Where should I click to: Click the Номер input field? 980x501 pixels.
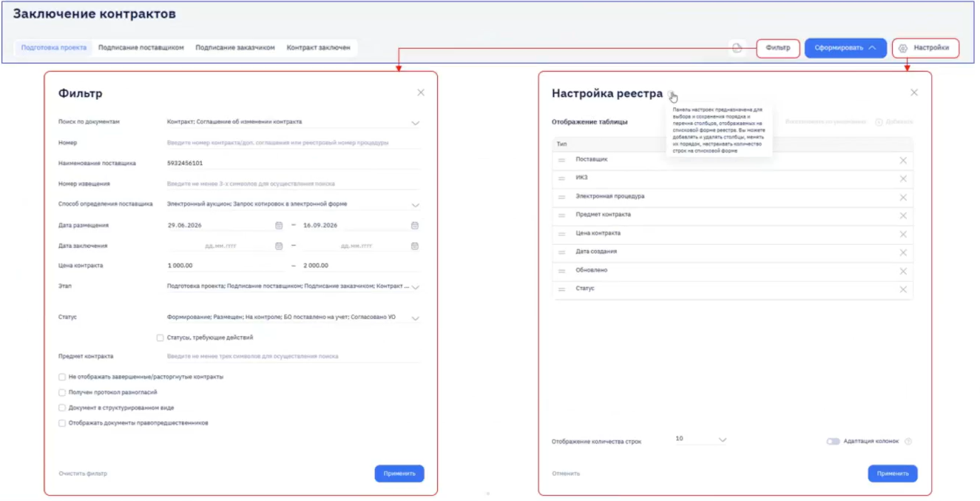[x=293, y=143]
